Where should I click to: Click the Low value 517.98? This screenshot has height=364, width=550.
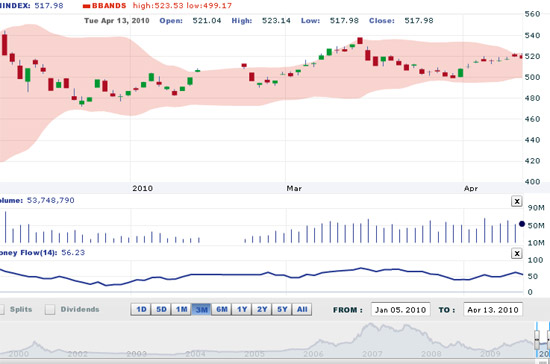click(x=344, y=21)
